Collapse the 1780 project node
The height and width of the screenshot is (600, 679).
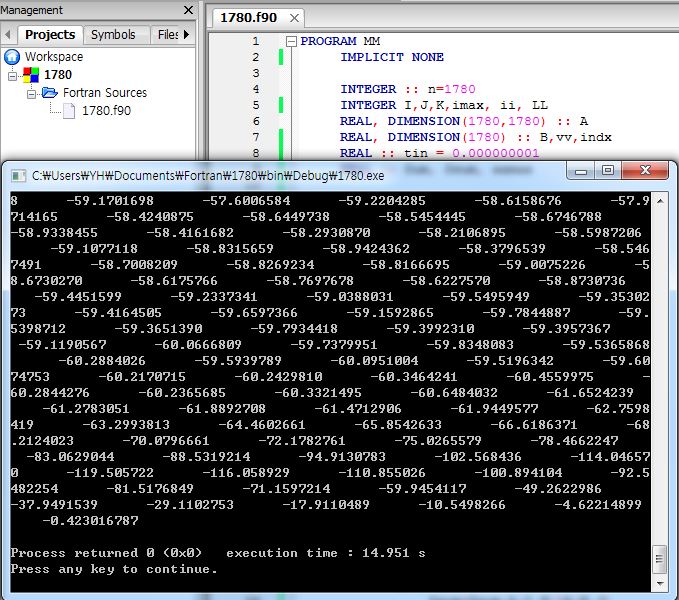[x=13, y=76]
